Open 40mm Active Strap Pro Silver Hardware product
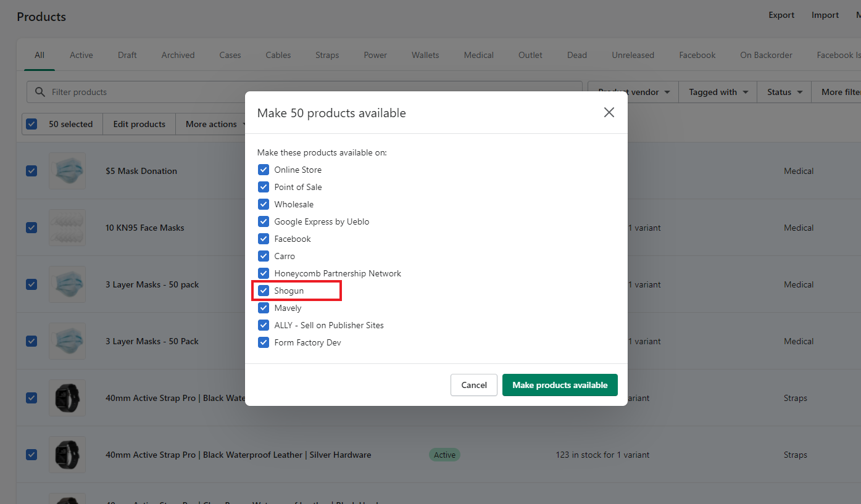Viewport: 861px width, 504px height. pyautogui.click(x=238, y=455)
